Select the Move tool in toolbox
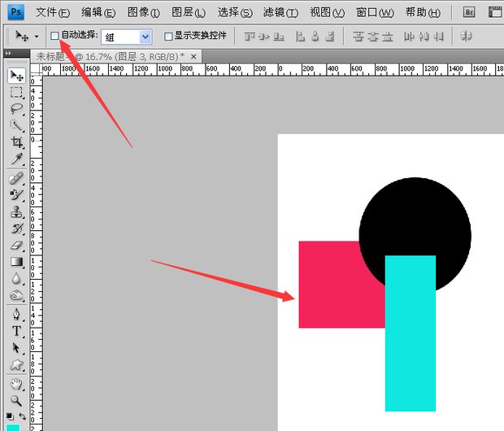The width and height of the screenshot is (504, 431). pos(16,76)
